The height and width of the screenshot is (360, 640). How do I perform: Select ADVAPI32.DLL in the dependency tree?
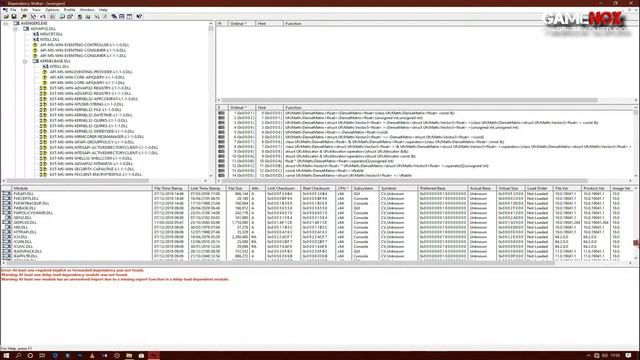coord(43,29)
